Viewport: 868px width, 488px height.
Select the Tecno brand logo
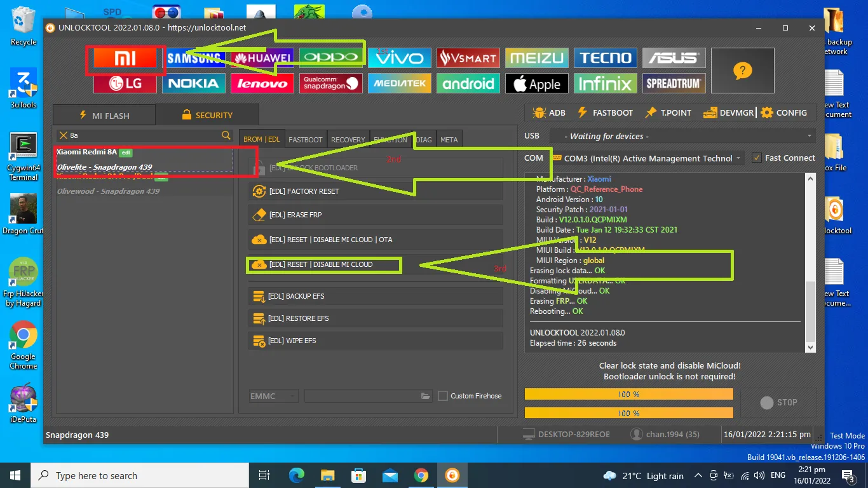[605, 58]
